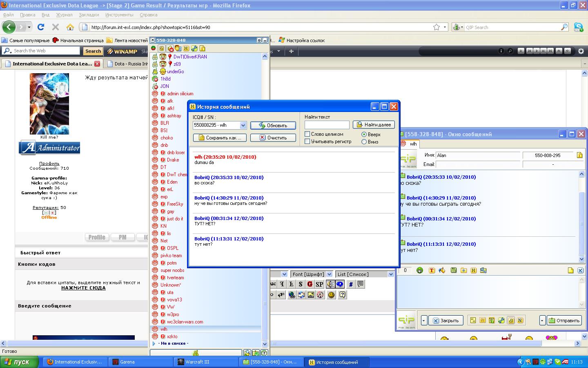Skip to next track in Winamp toolbar
This screenshot has height=368, width=588.
pyautogui.click(x=551, y=51)
